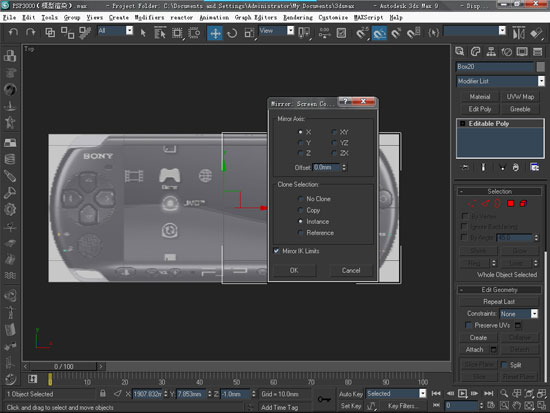Choose Reference clone option
The height and width of the screenshot is (413, 550).
coord(300,233)
